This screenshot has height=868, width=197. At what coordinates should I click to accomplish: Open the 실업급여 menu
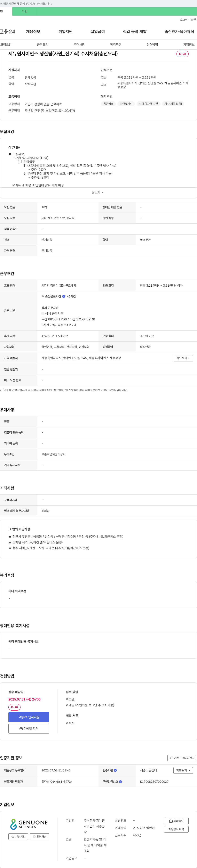point(97,31)
